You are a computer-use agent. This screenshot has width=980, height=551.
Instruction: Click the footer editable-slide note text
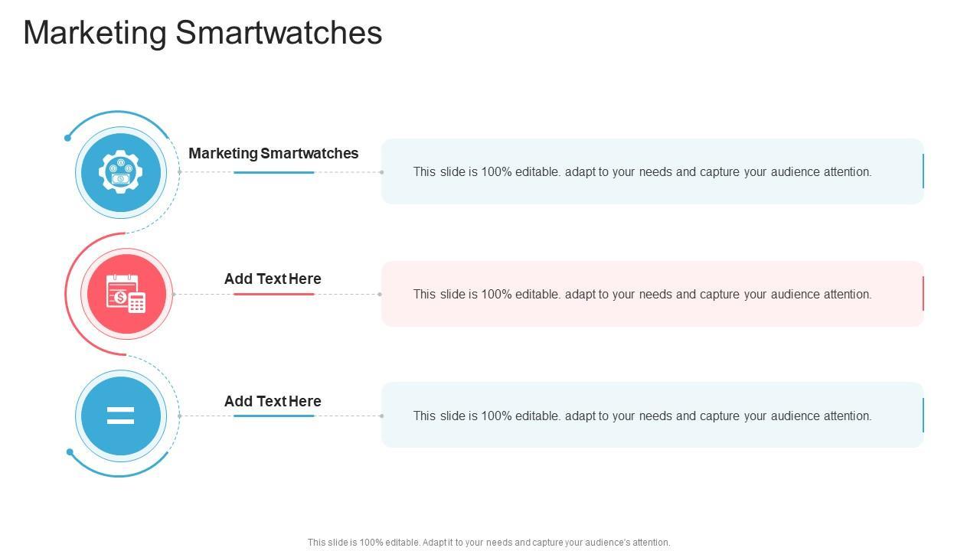(488, 543)
